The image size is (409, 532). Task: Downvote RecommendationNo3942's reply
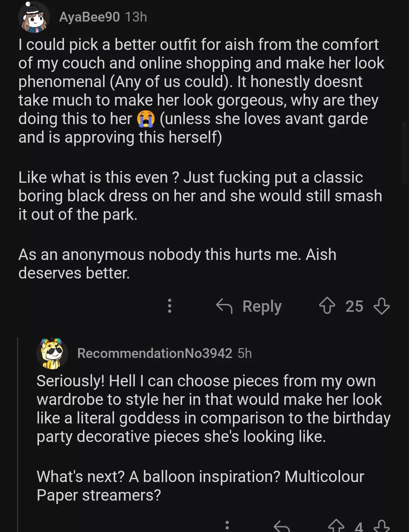pyautogui.click(x=381, y=526)
